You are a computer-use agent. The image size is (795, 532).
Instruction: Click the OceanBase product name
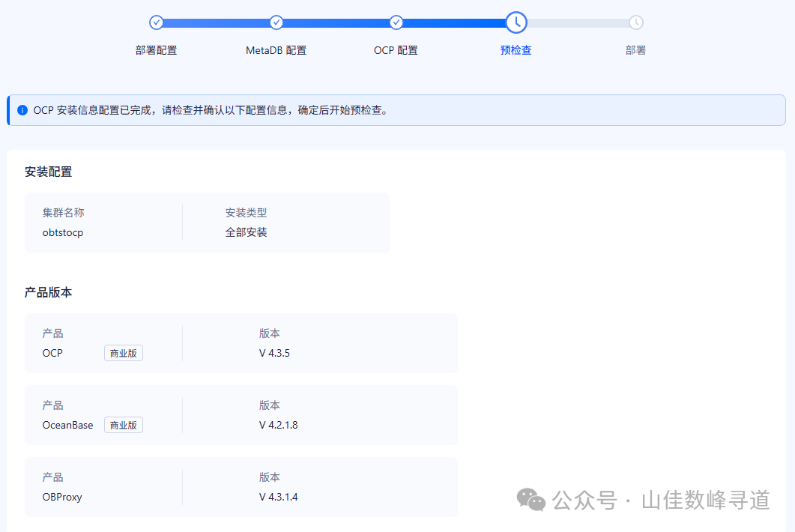click(67, 425)
